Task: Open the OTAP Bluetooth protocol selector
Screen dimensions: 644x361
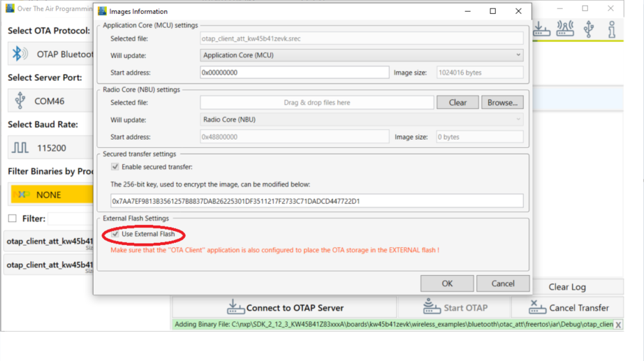Action: click(52, 54)
